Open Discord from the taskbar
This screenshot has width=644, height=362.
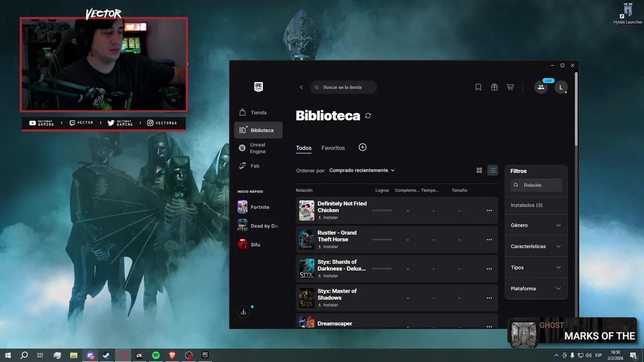[90, 355]
